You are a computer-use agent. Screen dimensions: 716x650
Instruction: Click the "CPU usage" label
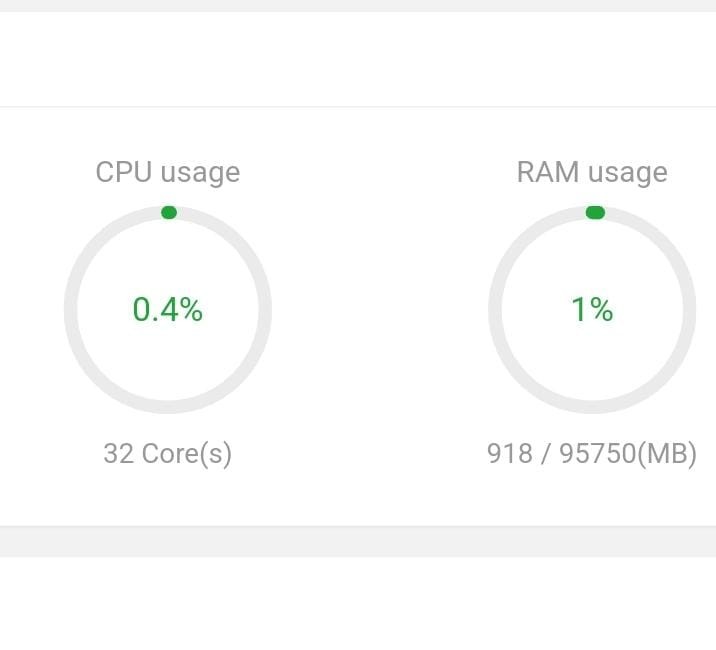(x=167, y=172)
